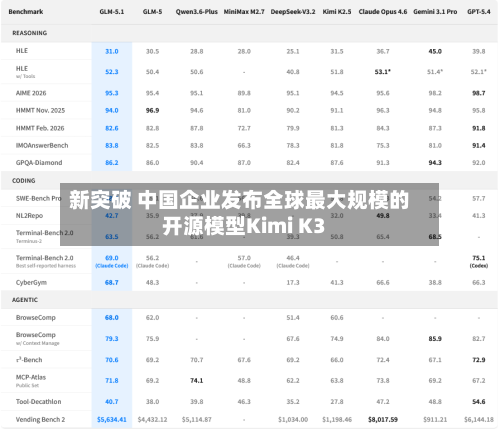Click the 41.3 GPT-5.4 NL2Repo score
This screenshot has width=500, height=429.
[x=479, y=216]
